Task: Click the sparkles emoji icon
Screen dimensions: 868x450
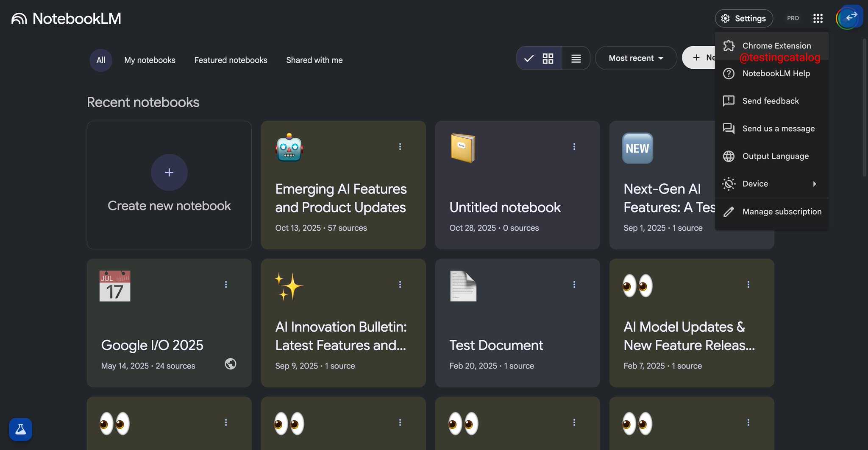Action: tap(289, 286)
